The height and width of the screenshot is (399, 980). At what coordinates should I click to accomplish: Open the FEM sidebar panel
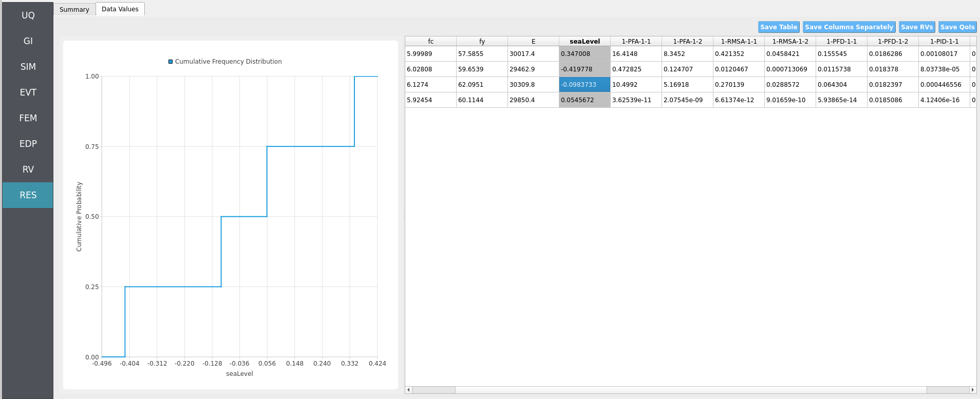click(28, 118)
